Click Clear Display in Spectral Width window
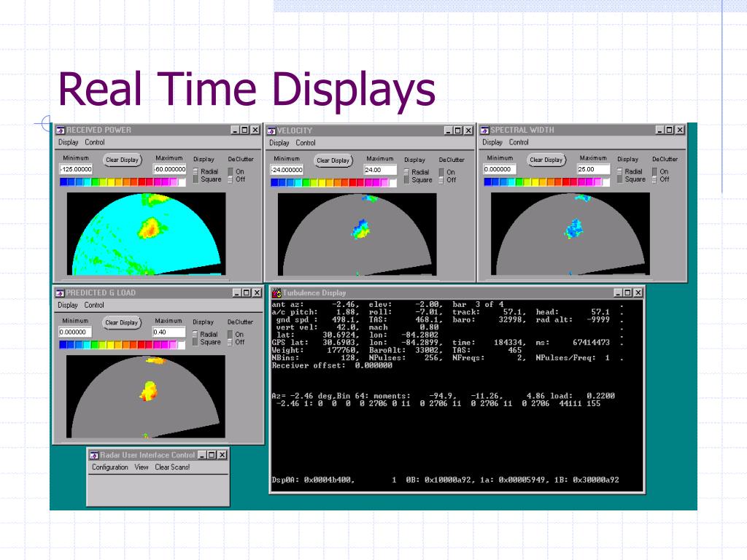The height and width of the screenshot is (560, 747). coord(546,160)
